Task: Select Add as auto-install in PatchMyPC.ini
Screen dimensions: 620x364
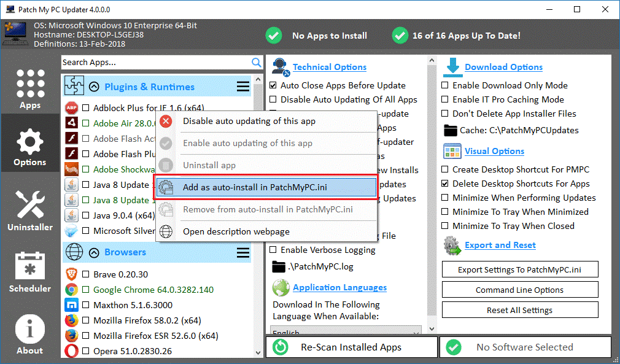Action: (266, 187)
